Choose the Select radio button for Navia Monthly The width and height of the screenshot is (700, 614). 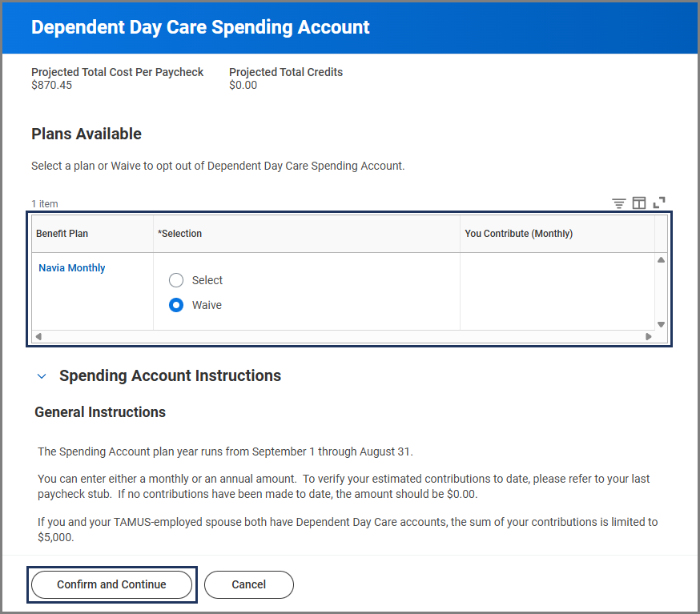coord(176,280)
